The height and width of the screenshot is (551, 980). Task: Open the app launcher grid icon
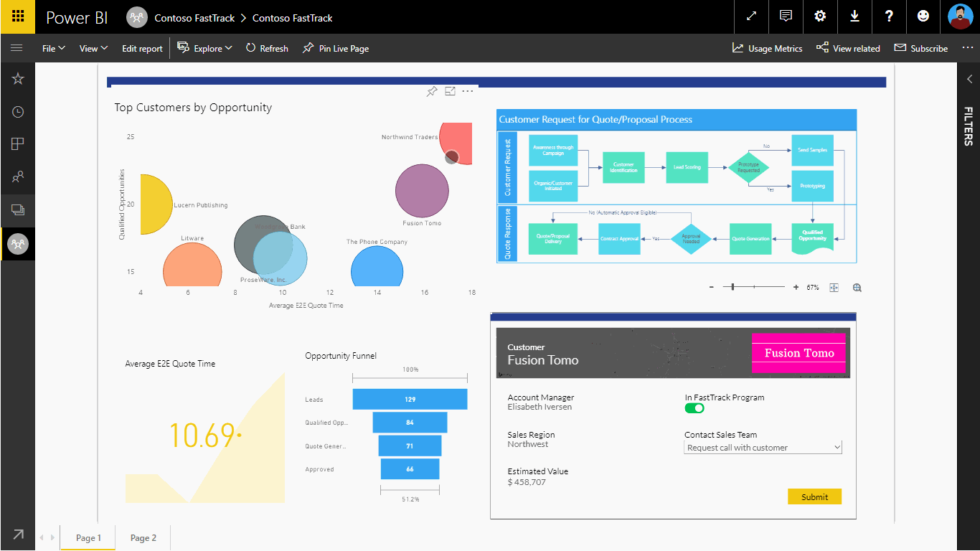16,17
